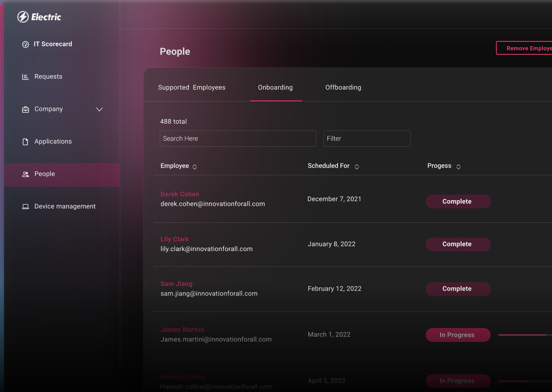Click James Martini's onboarding progress bar

click(x=524, y=335)
